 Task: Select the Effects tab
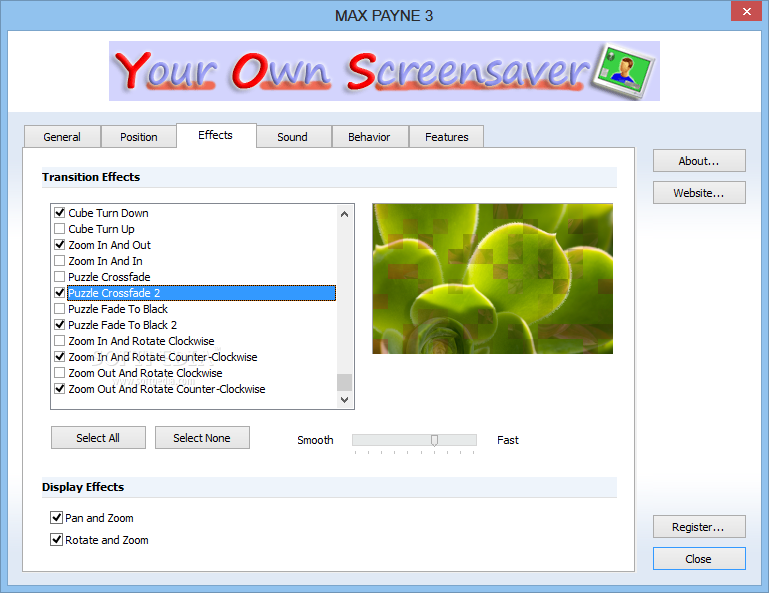(x=216, y=135)
